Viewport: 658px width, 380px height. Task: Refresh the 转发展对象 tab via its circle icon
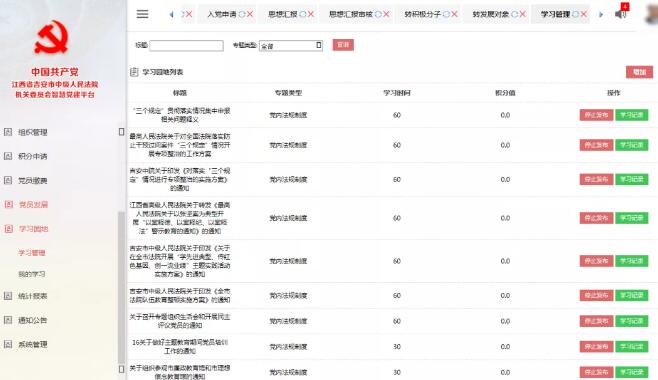click(515, 14)
